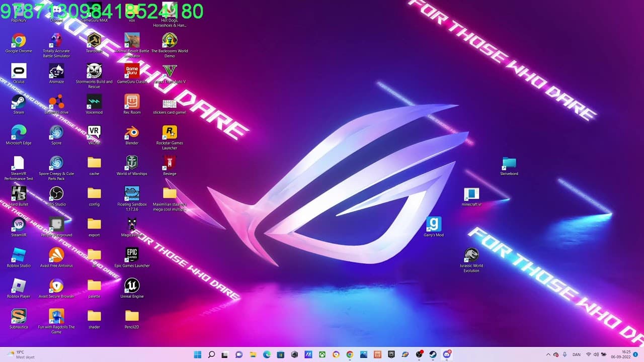
Task: Select the VRChat desktop shortcut
Action: point(94,135)
